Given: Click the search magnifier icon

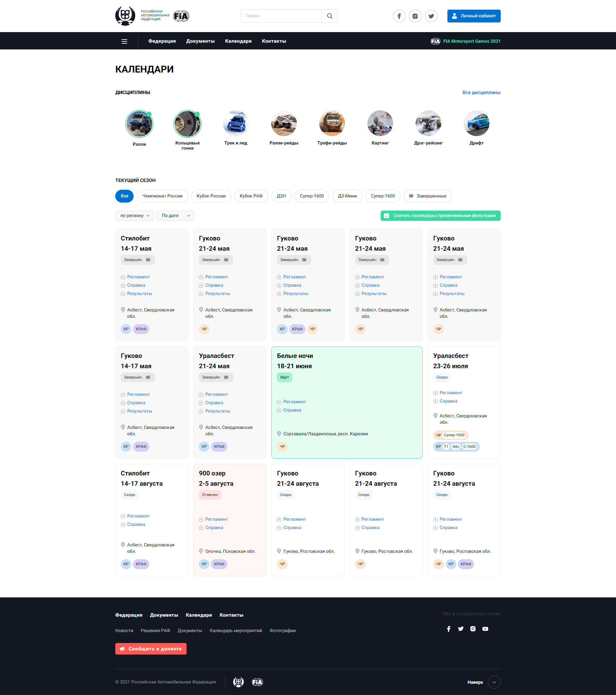Looking at the screenshot, I should tap(330, 16).
